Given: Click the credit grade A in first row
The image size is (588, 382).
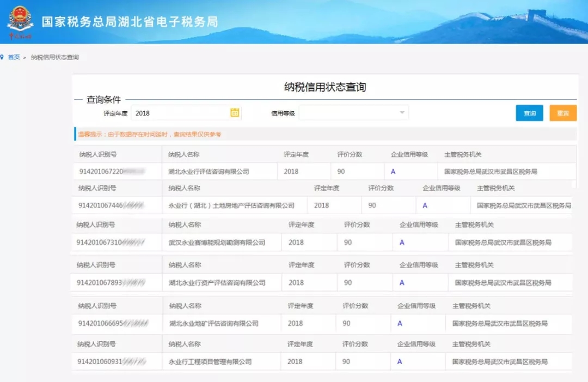Looking at the screenshot, I should tap(393, 172).
